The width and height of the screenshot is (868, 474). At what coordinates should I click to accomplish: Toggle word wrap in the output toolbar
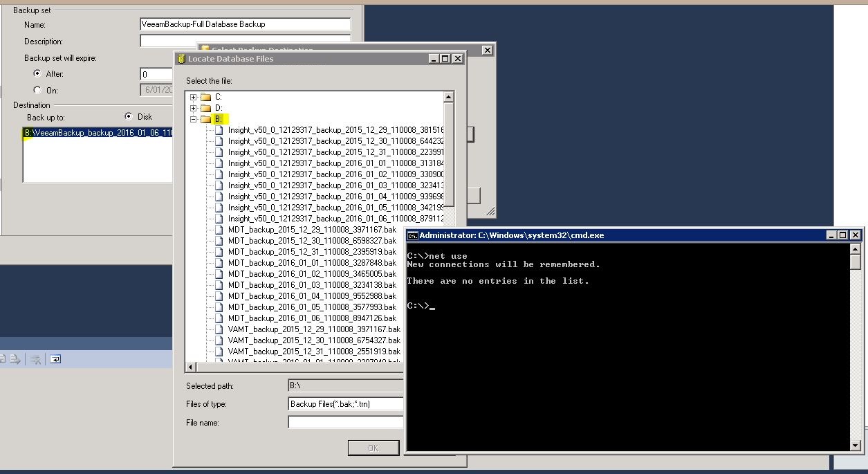coord(55,359)
